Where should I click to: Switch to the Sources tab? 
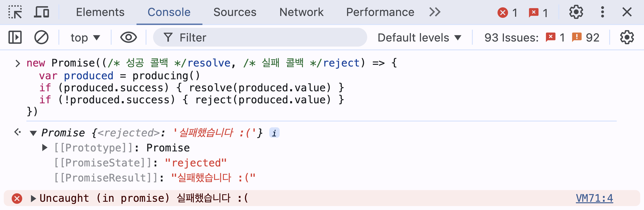235,12
